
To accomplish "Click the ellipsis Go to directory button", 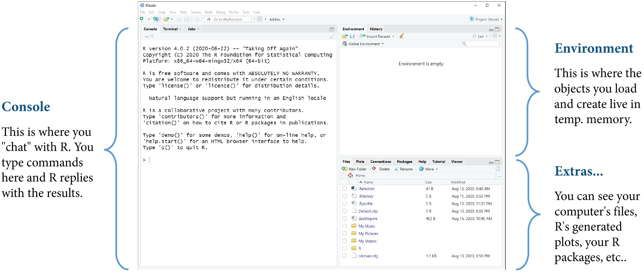I will (499, 176).
